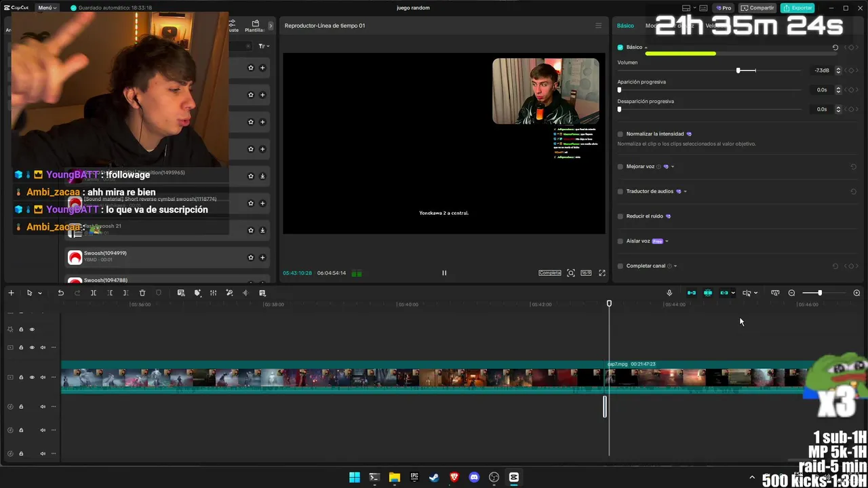Image resolution: width=868 pixels, height=488 pixels.
Task: Expand the Mejorar voz options dropdown
Action: [x=672, y=167]
